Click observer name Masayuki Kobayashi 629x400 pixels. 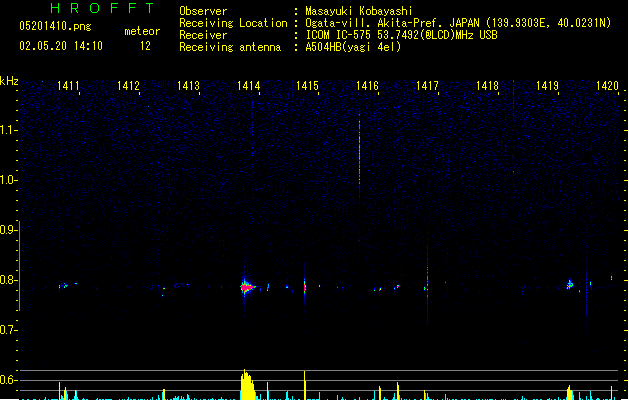coord(359,11)
